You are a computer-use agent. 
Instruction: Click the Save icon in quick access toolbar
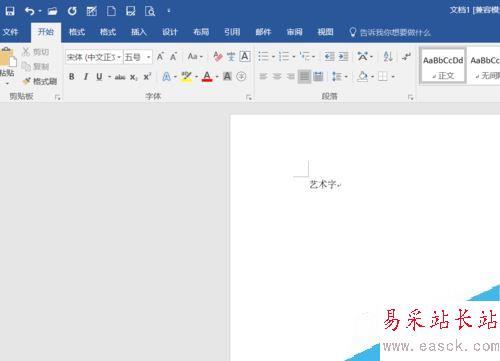tap(10, 11)
